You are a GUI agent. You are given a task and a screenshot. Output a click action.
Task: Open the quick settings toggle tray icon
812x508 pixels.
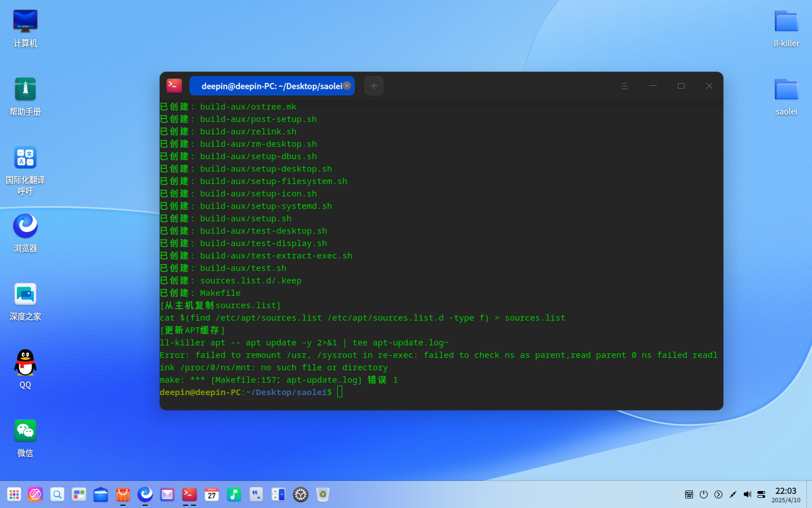761,494
